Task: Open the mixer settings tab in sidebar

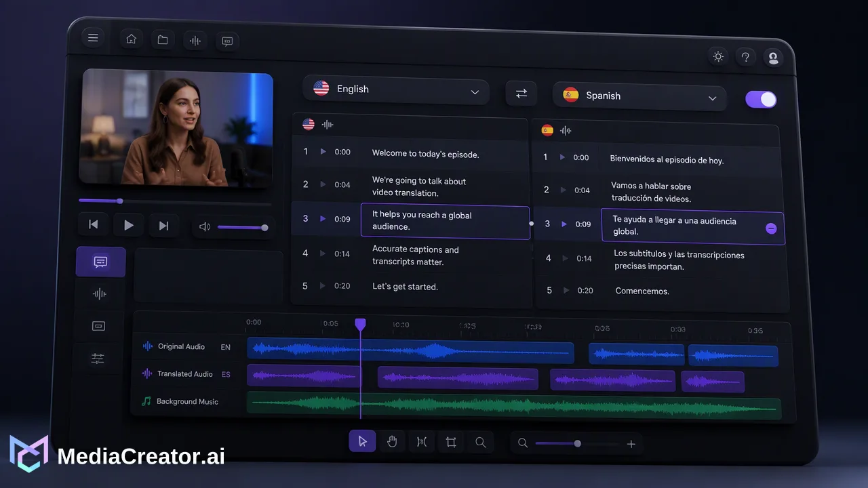Action: coord(98,359)
